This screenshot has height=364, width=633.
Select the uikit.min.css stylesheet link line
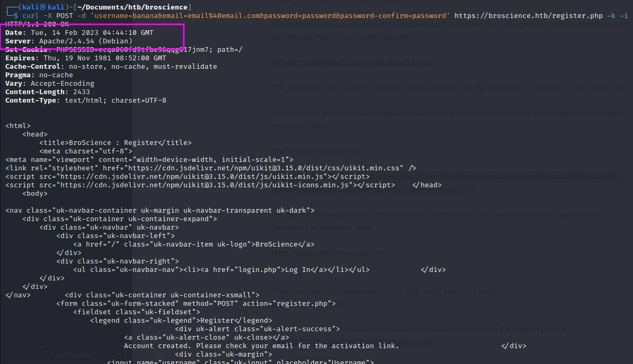[211, 168]
